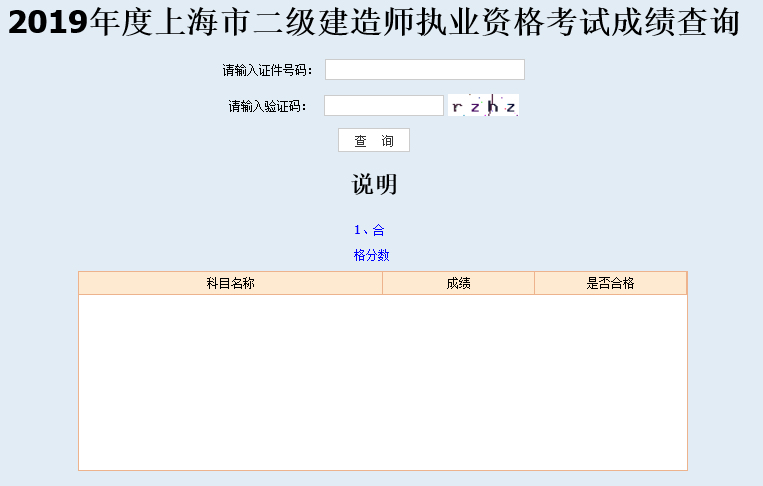The image size is (763, 486).
Task: Click the 说明 heading
Action: coord(374,184)
